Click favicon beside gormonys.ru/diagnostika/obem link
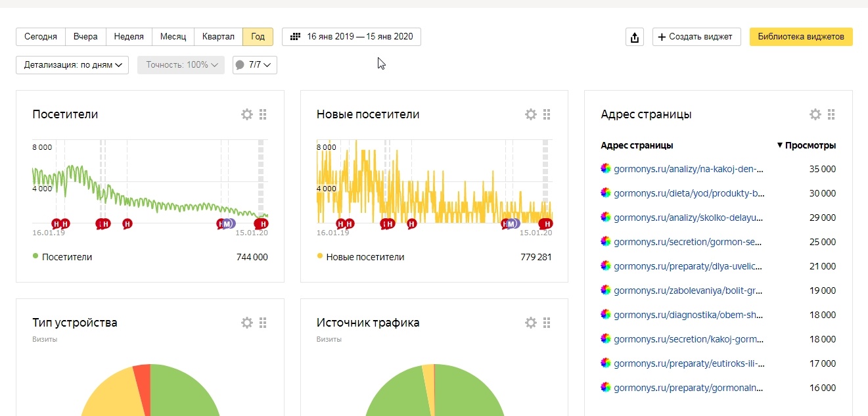868x416 pixels. coord(606,314)
